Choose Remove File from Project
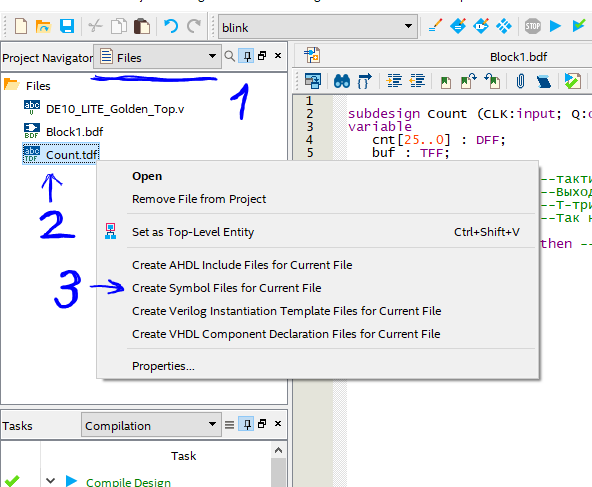 [199, 199]
